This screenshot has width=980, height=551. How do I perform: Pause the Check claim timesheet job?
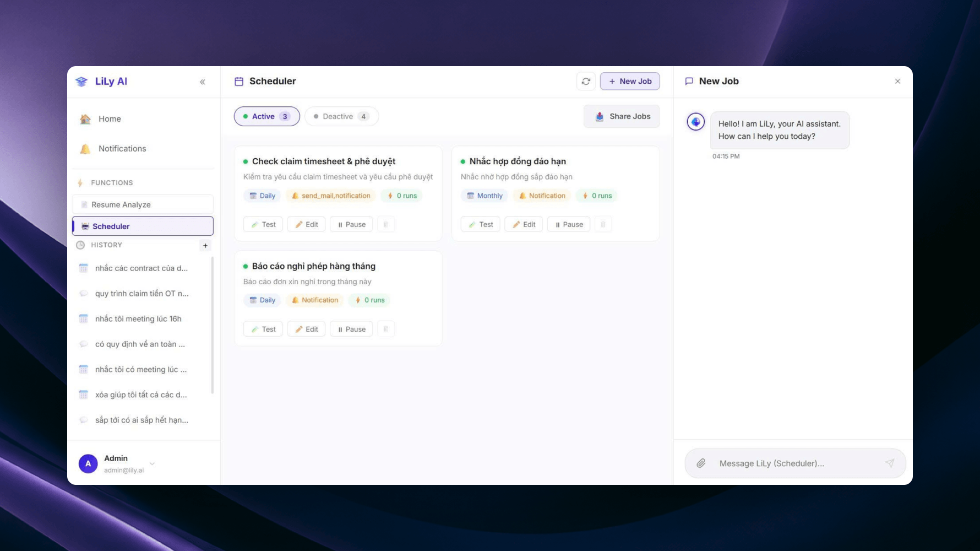[x=351, y=224]
